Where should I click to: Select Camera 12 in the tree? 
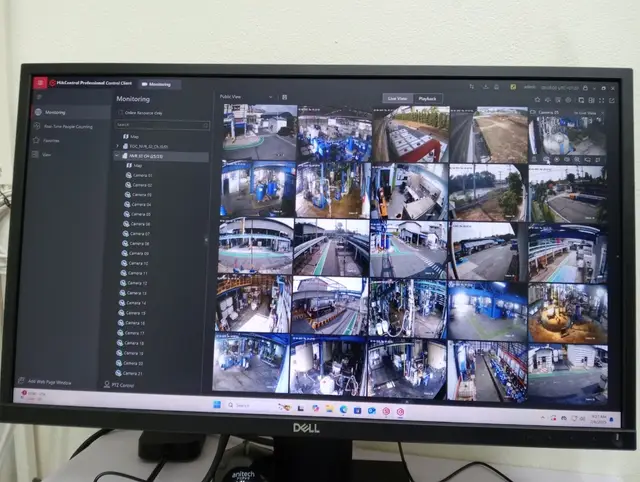pos(134,283)
